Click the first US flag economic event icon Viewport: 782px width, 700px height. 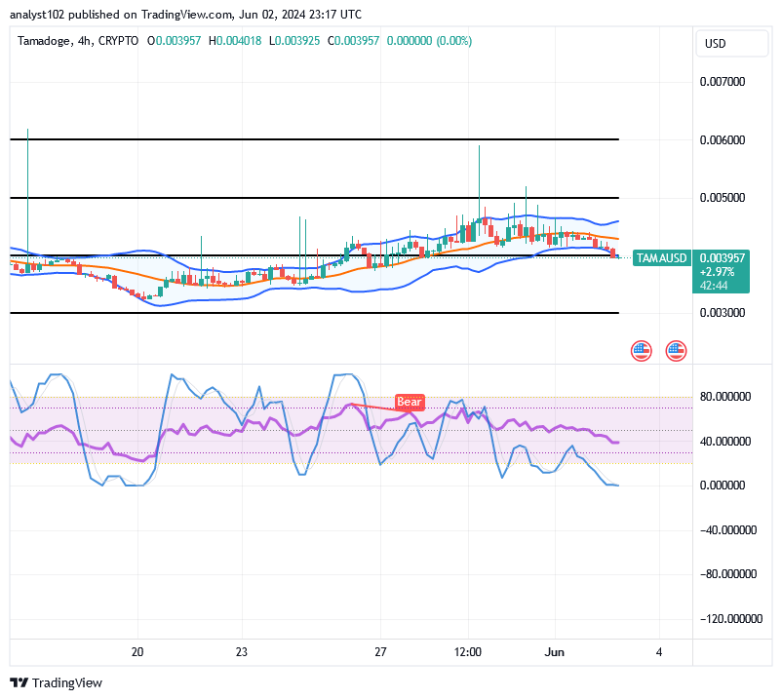tap(641, 351)
